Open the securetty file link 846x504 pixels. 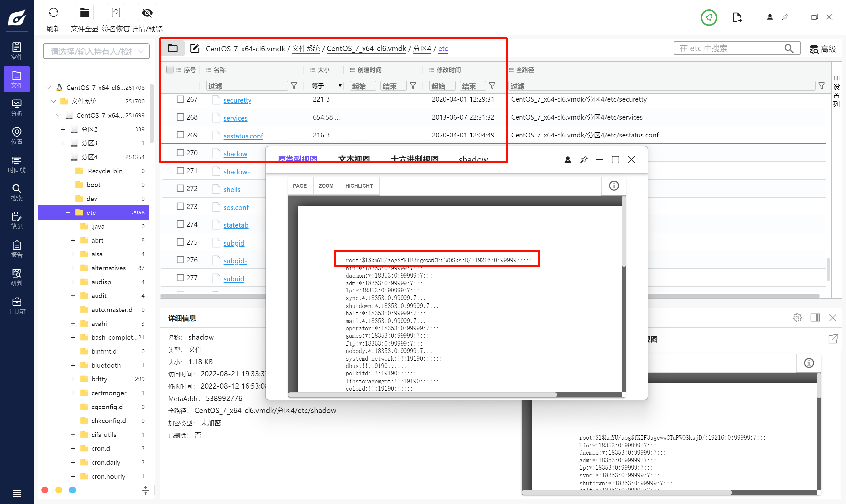(x=237, y=100)
